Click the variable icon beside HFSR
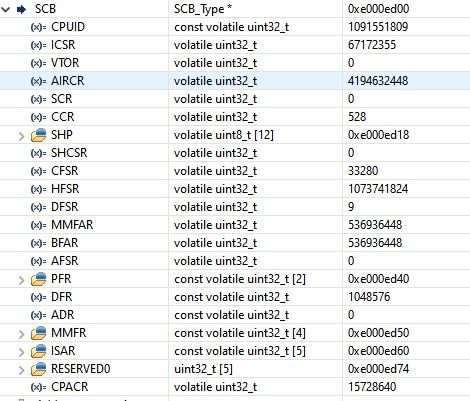The width and height of the screenshot is (470, 401). tap(38, 189)
